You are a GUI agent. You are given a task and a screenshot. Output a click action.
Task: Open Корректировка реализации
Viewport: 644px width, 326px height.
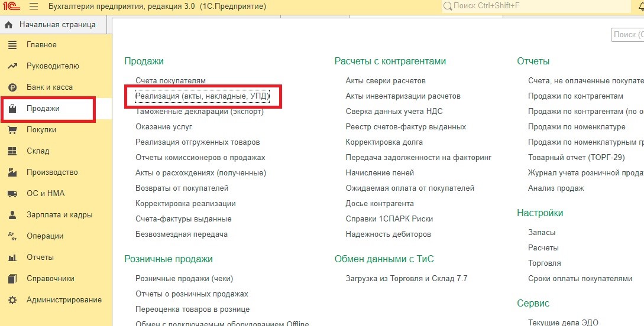click(186, 204)
